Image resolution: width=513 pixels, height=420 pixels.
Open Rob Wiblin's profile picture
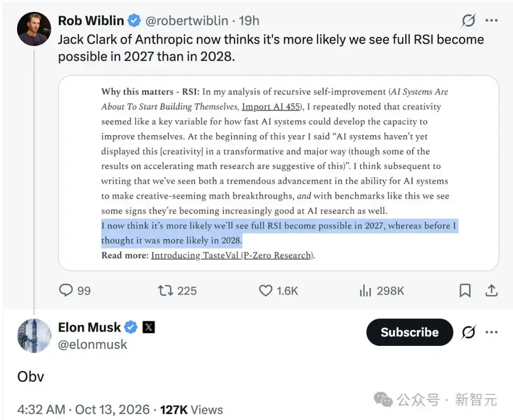click(34, 29)
